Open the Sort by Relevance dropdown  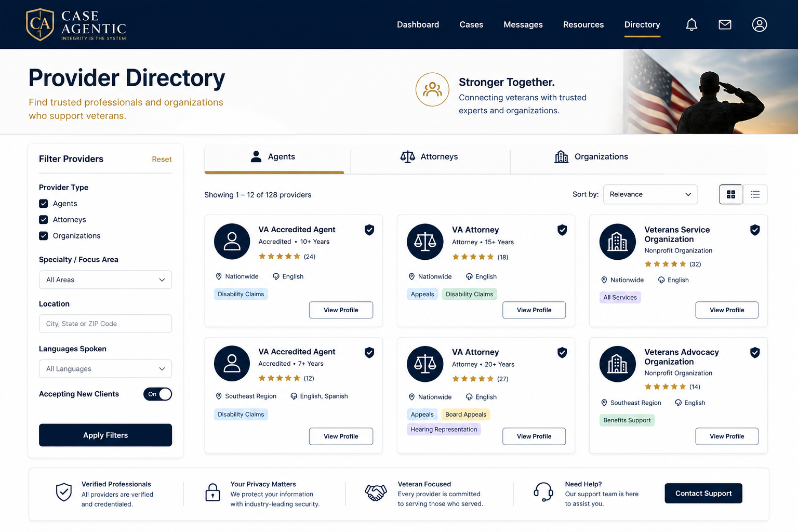pos(650,194)
